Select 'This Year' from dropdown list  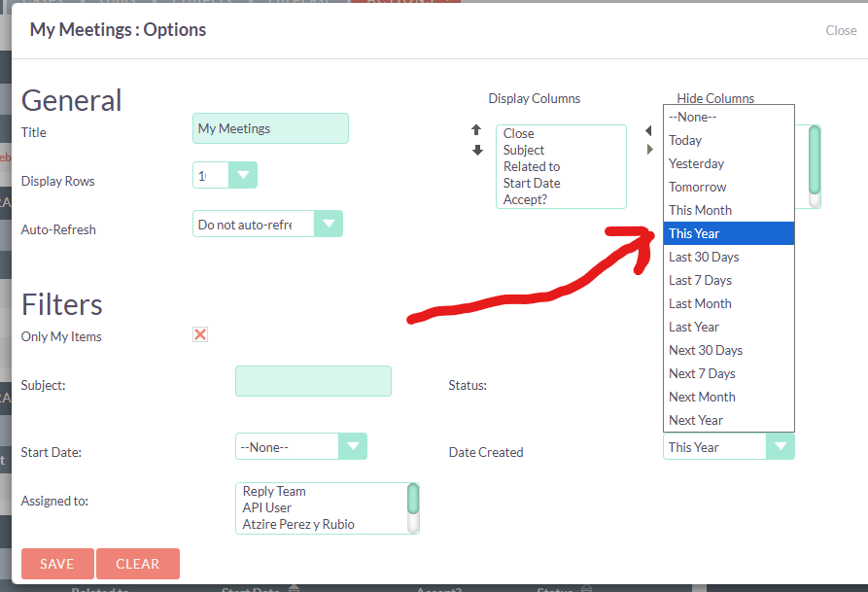click(729, 233)
